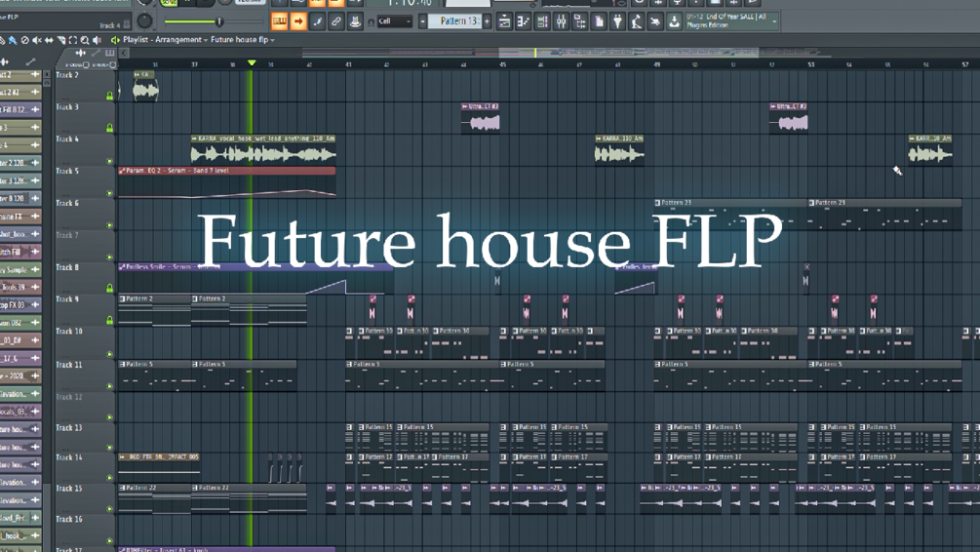980x552 pixels.
Task: Click the Track 16 label
Action: tap(69, 519)
